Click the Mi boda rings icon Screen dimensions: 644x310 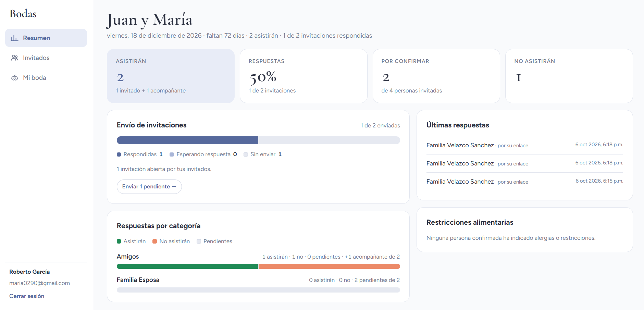14,78
